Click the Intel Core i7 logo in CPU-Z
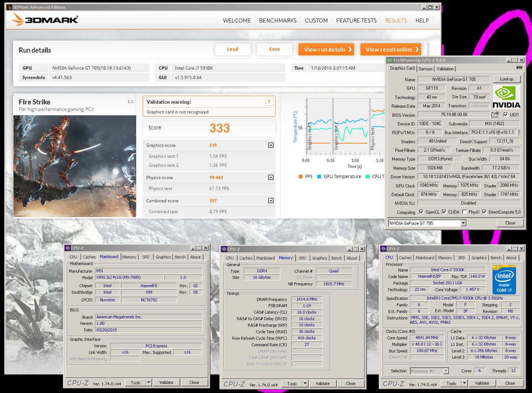Viewport: 532px width, 393px height. click(504, 280)
